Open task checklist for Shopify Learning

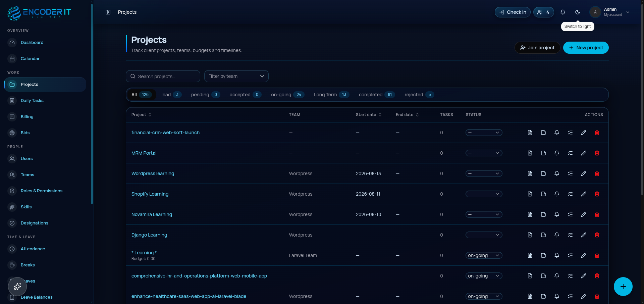570,194
